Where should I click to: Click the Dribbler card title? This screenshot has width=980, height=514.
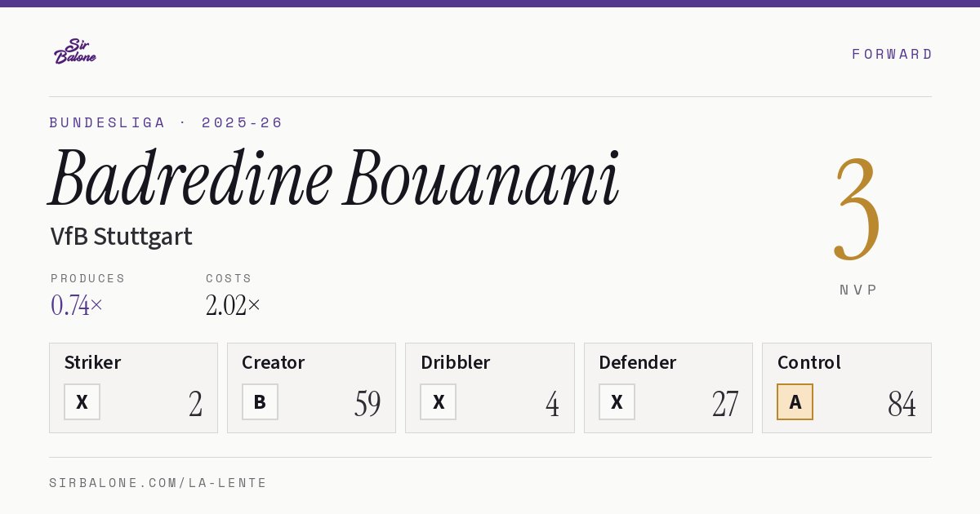click(456, 362)
